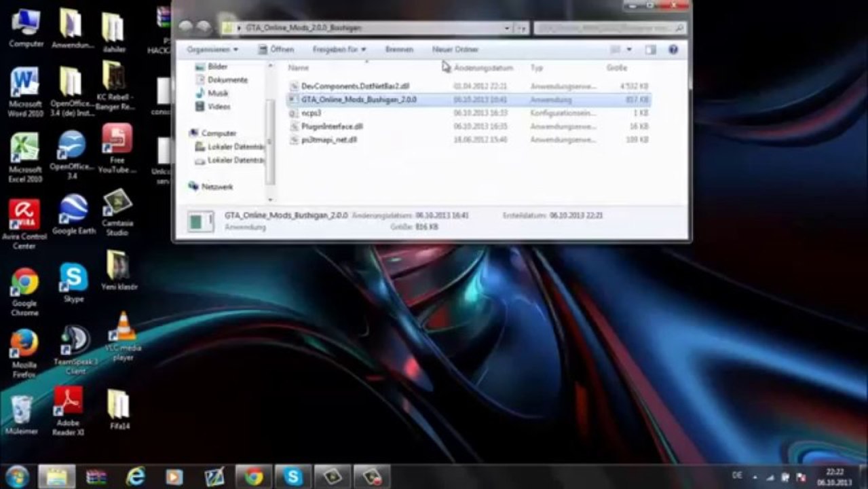The width and height of the screenshot is (868, 489).
Task: Open Organisieren dropdown menu
Action: tap(212, 50)
